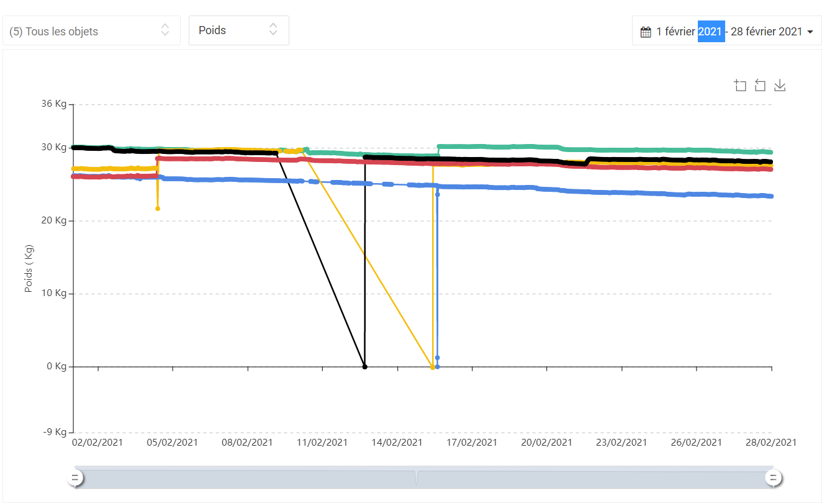This screenshot has width=822, height=504.
Task: Open the "(5) Tous les objets" dropdown
Action: tap(91, 30)
